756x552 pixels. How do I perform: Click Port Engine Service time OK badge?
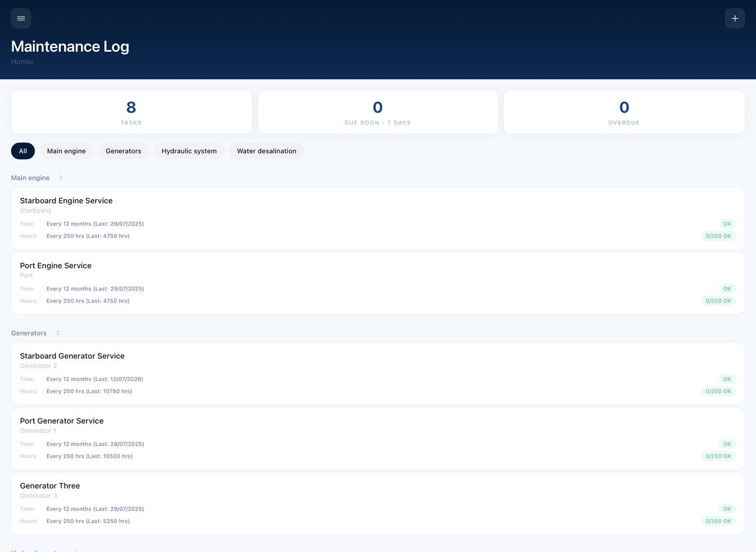click(727, 289)
